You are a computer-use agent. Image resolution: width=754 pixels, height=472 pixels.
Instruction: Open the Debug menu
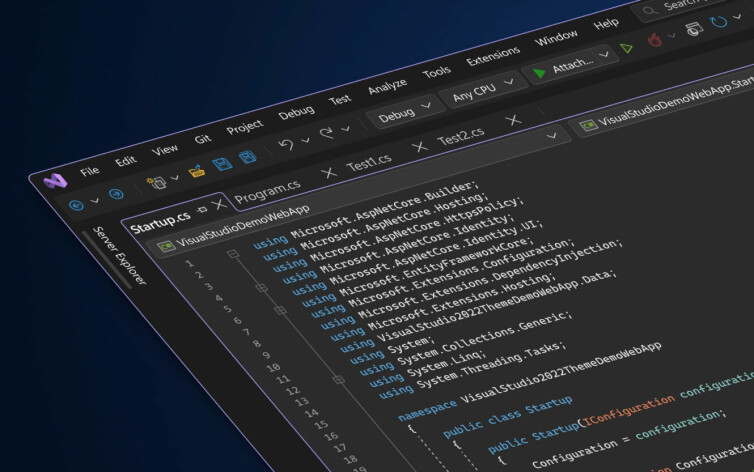click(296, 113)
